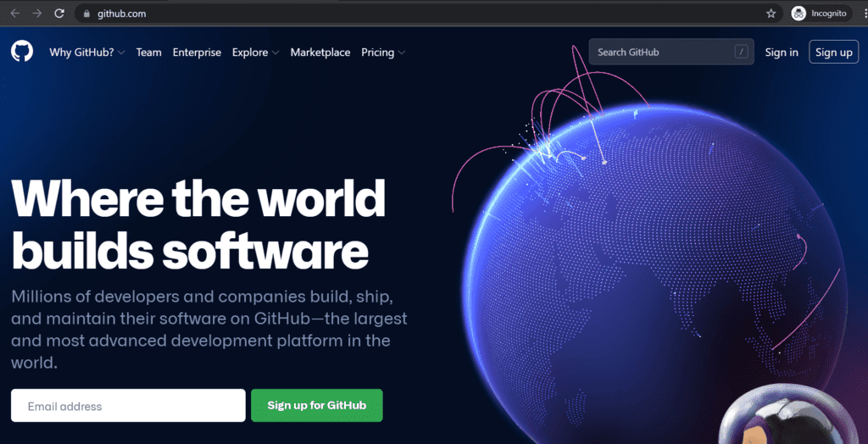Click the green Sign up for GitHub button
Viewport: 868px width, 444px height.
[317, 405]
